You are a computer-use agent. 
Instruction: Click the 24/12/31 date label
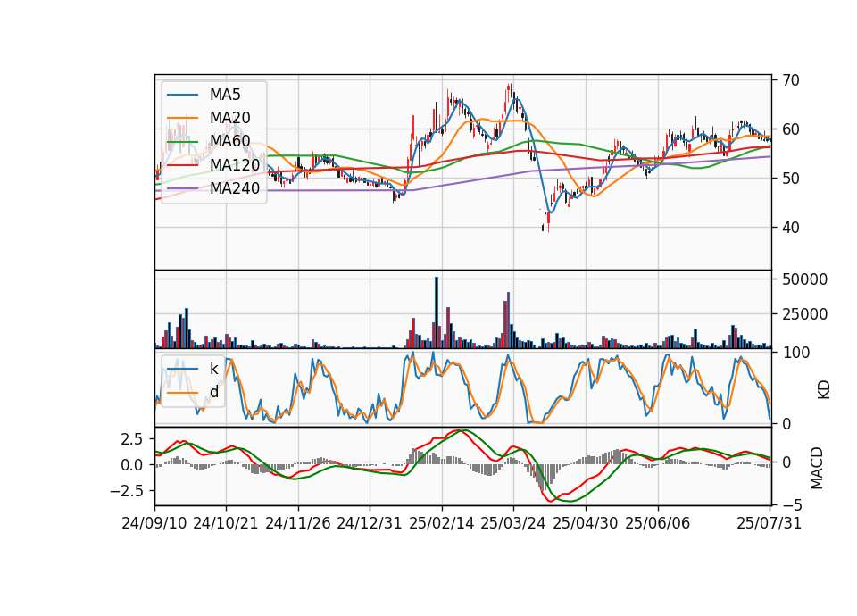pos(370,523)
